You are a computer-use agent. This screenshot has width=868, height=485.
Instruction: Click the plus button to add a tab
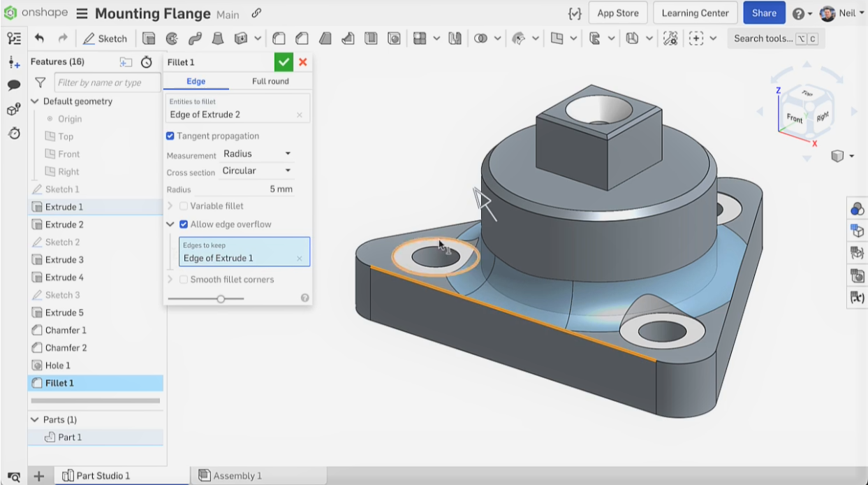tap(39, 476)
